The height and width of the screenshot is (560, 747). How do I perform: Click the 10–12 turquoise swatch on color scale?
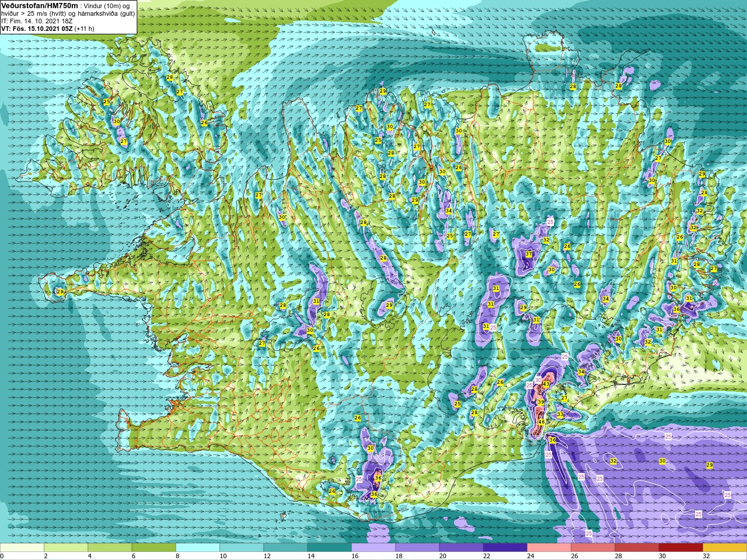[x=242, y=548]
